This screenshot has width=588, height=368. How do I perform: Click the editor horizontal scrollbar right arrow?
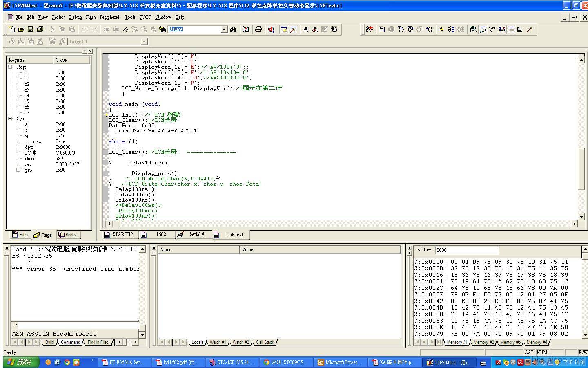[574, 224]
